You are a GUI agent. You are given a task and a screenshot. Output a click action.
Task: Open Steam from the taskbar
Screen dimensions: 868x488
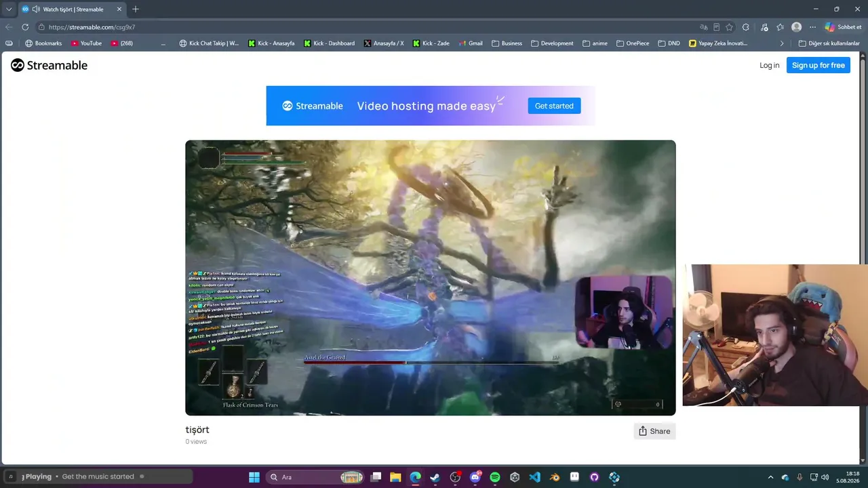pos(435,477)
